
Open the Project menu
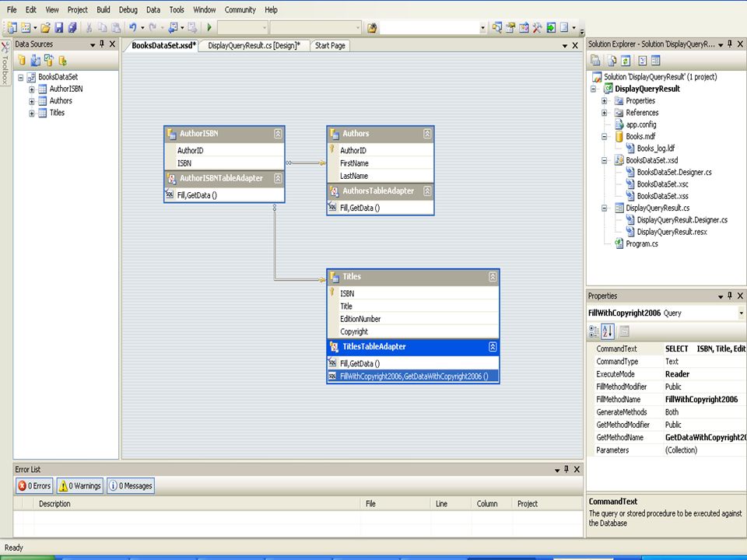point(77,9)
